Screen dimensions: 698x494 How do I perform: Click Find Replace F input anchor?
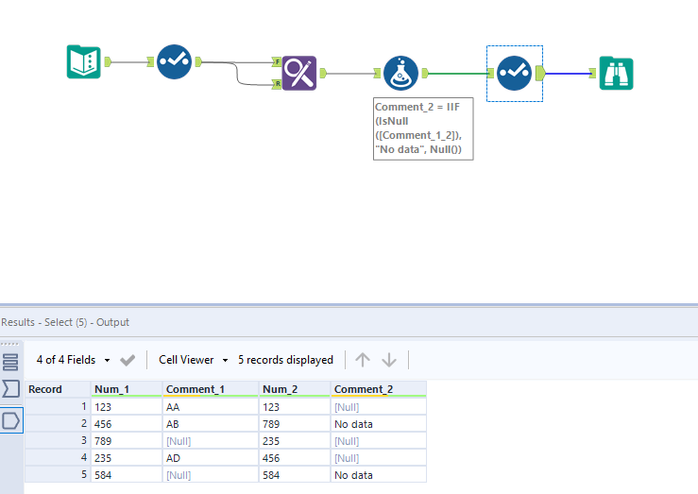click(277, 62)
